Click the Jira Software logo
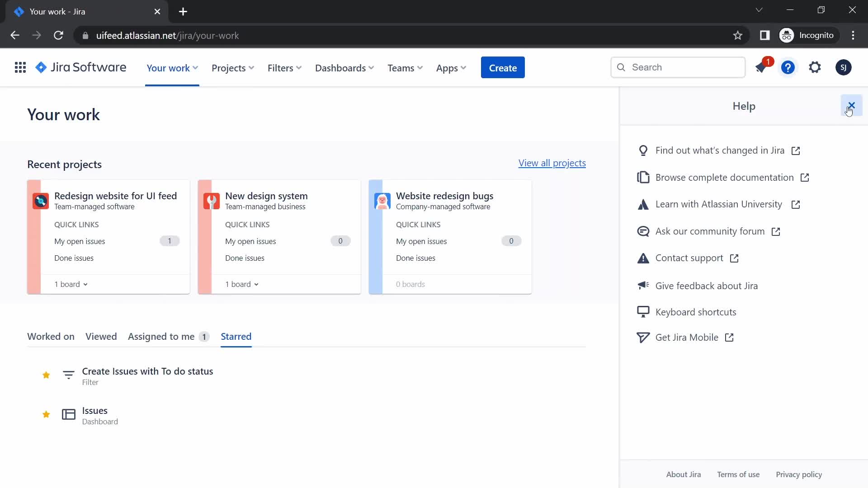The height and width of the screenshot is (488, 868). (x=81, y=67)
